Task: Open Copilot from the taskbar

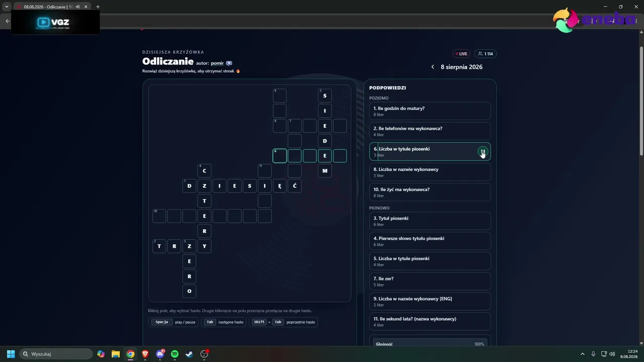Action: pos(101,354)
